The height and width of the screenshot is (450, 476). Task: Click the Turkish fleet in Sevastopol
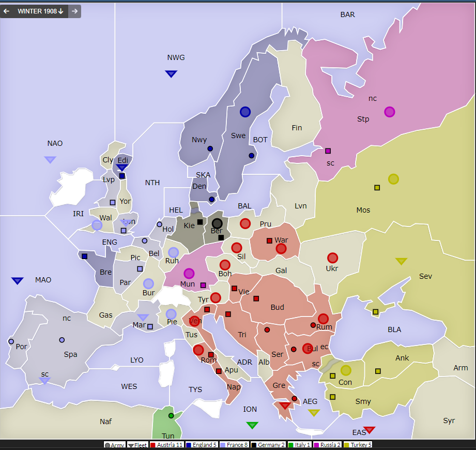[402, 261]
